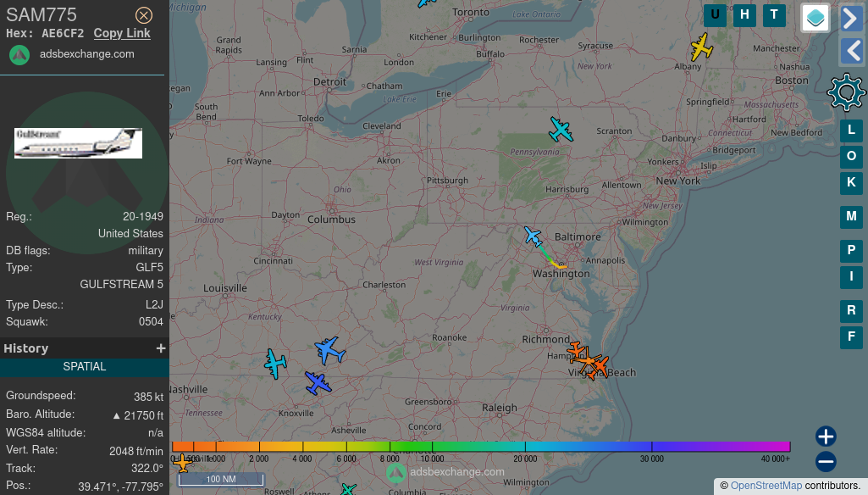The width and height of the screenshot is (868, 495).
Task: Switch to the SPATIAL tab
Action: point(85,367)
